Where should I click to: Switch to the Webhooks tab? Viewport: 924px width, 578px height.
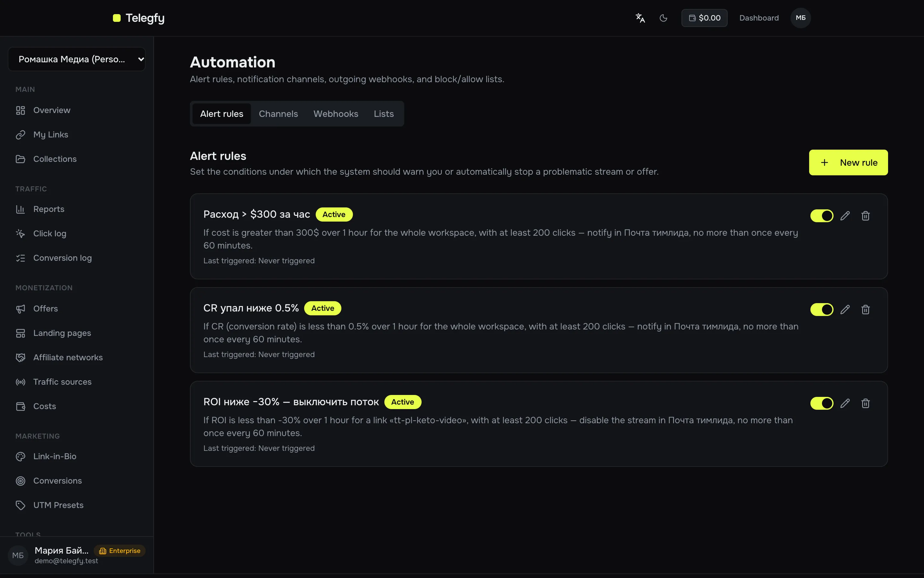(336, 114)
